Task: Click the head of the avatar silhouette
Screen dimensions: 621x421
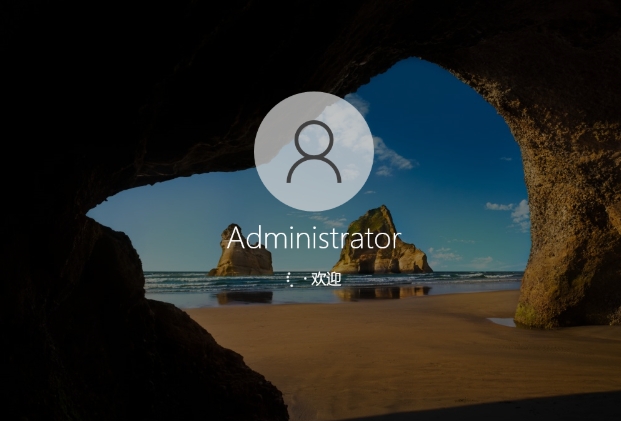Action: pyautogui.click(x=313, y=138)
